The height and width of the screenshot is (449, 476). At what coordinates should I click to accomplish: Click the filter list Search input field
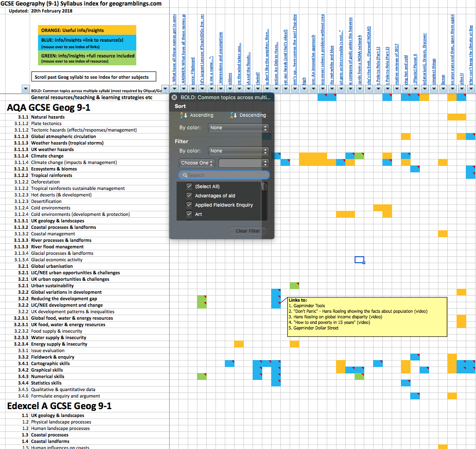coord(226,175)
